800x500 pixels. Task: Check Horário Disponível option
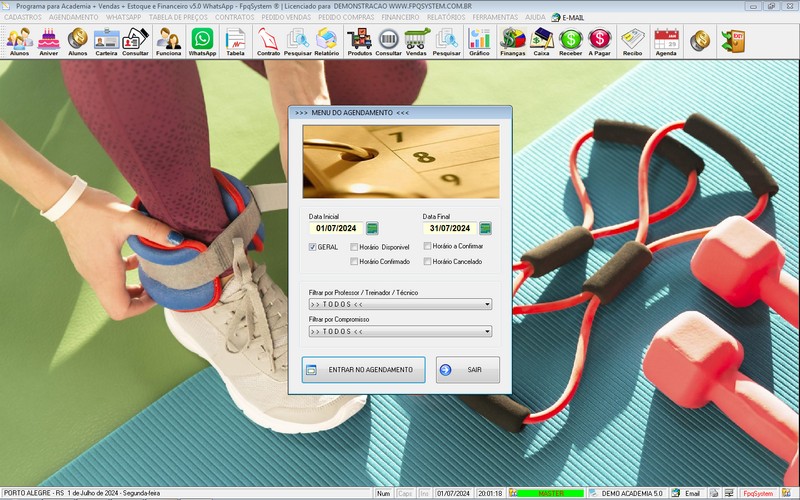coord(354,247)
